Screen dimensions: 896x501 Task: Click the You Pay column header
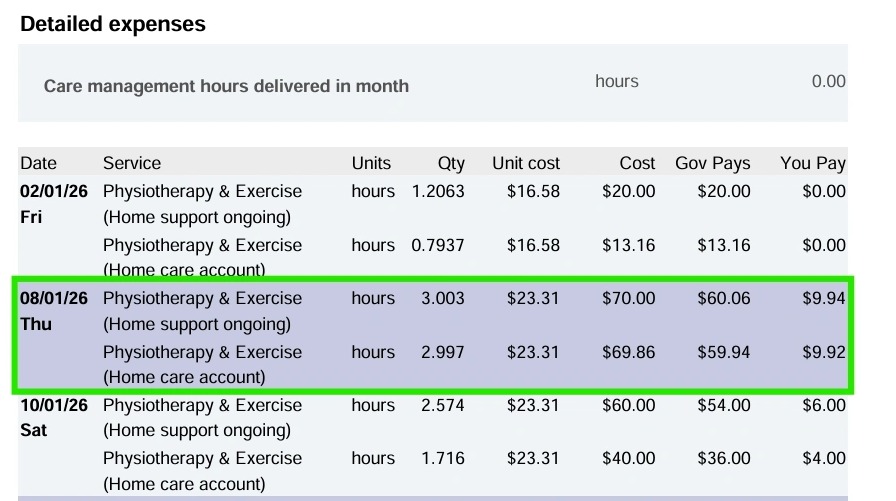pos(813,163)
